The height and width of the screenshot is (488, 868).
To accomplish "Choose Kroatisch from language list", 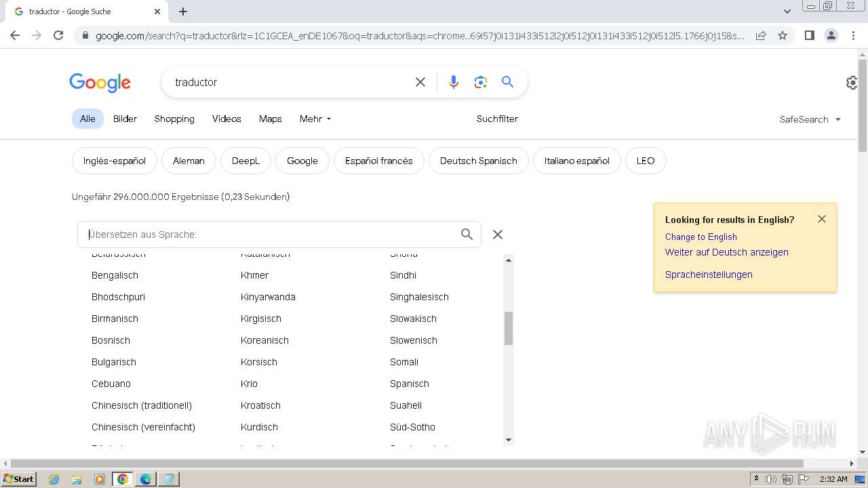I will (x=260, y=405).
